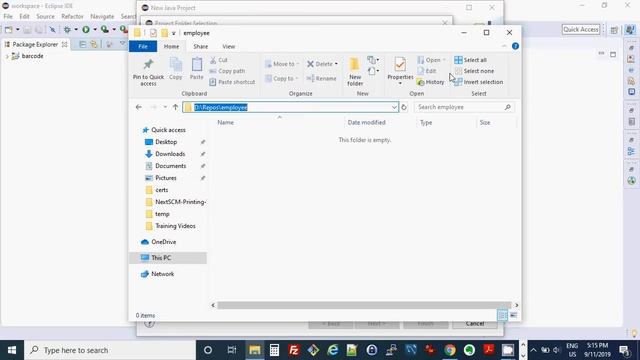Choose Paste shortcut in the ribbon

pyautogui.click(x=232, y=82)
